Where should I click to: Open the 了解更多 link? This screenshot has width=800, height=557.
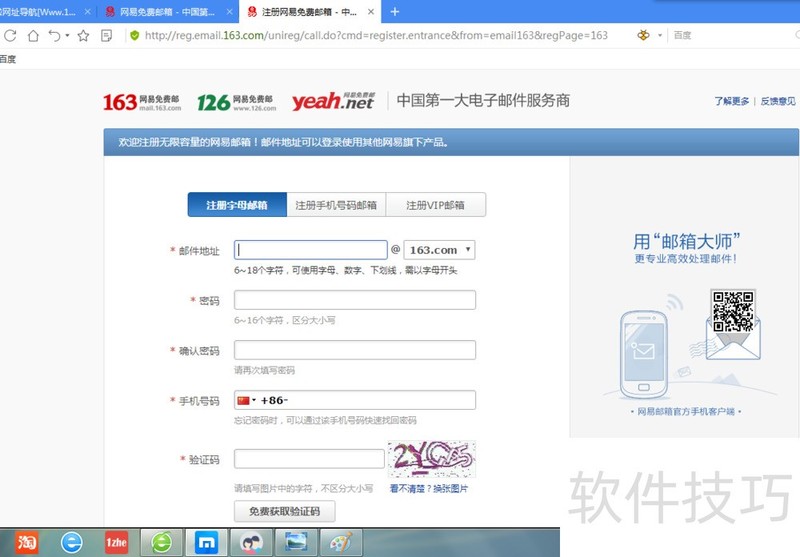tap(732, 101)
